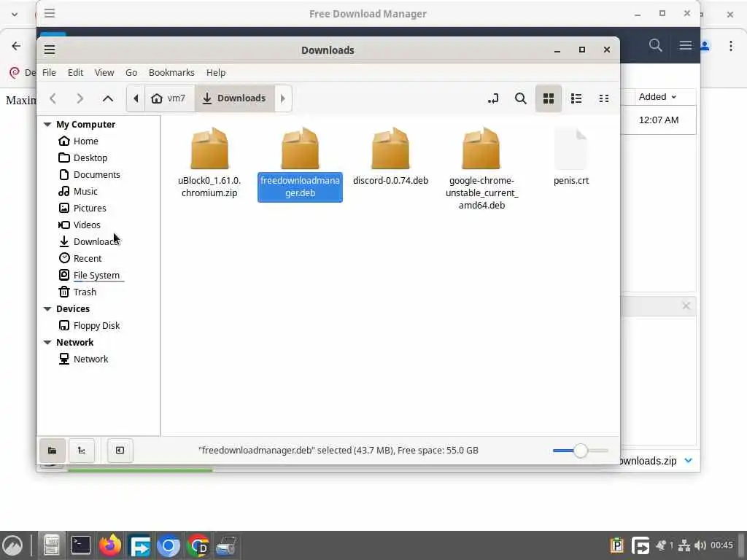The width and height of the screenshot is (747, 560).
Task: Open browser profile icon
Action: point(705,46)
